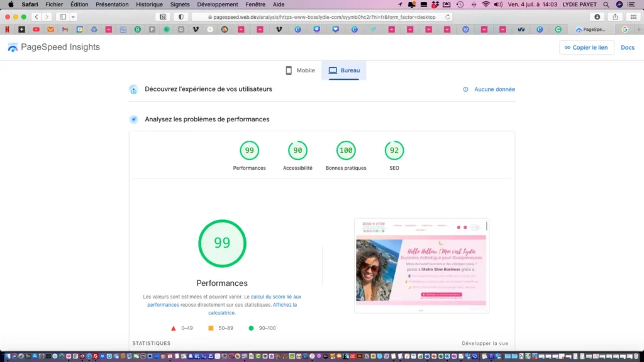Open Safari's Share icon in the toolbar

[614, 17]
